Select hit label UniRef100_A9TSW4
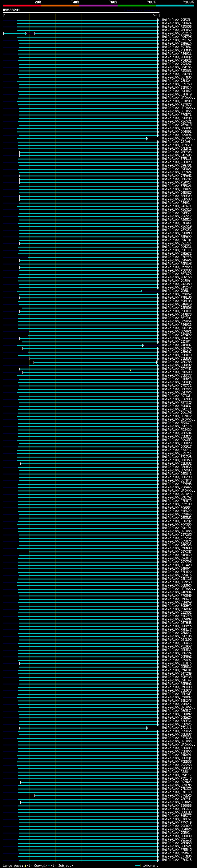 pyautogui.click(x=177, y=396)
